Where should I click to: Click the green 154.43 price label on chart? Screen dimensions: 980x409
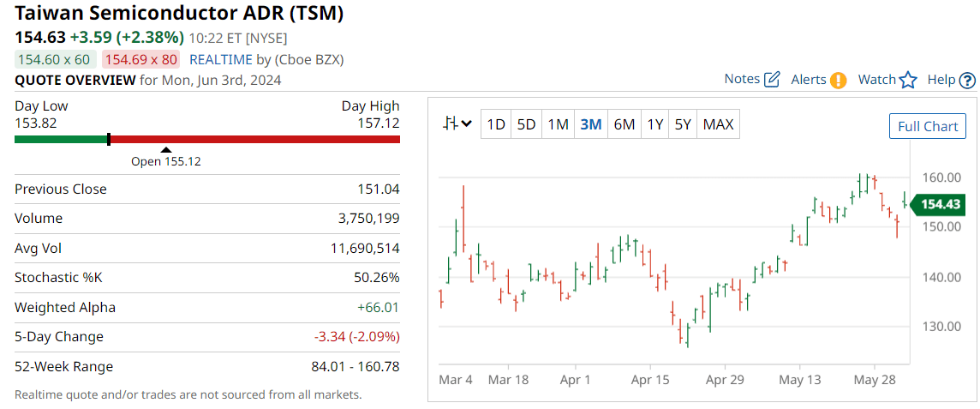point(936,204)
